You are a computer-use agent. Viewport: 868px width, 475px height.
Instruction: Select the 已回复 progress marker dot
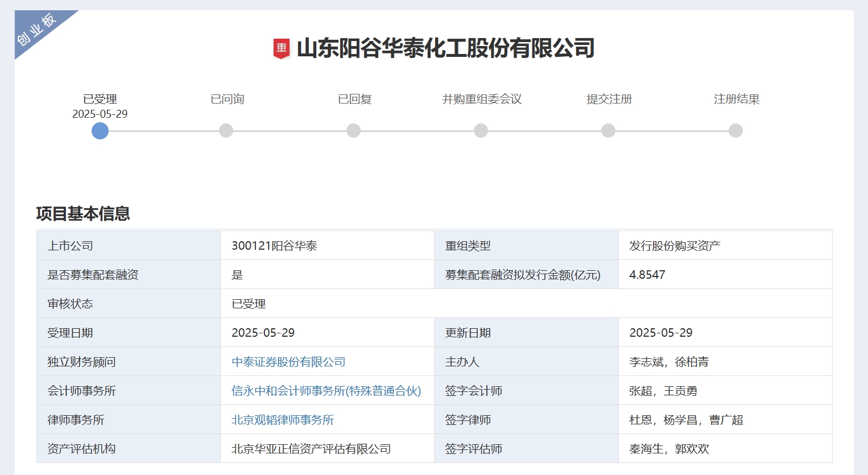pos(354,131)
